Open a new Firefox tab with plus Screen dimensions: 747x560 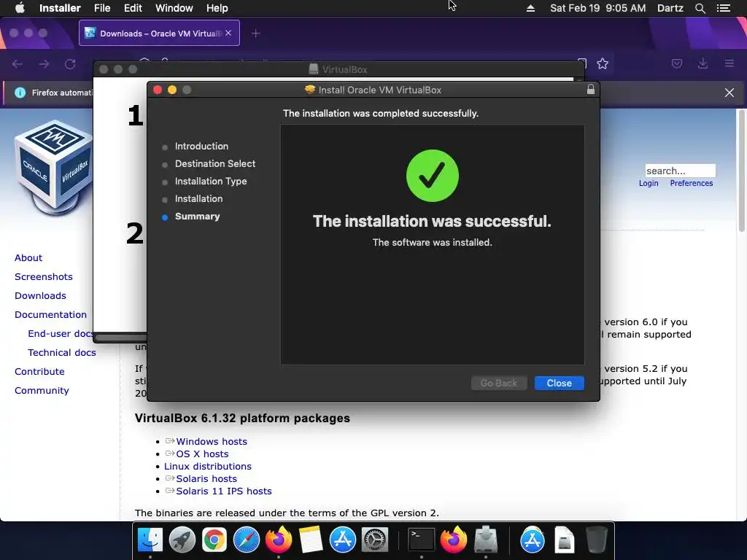click(256, 34)
